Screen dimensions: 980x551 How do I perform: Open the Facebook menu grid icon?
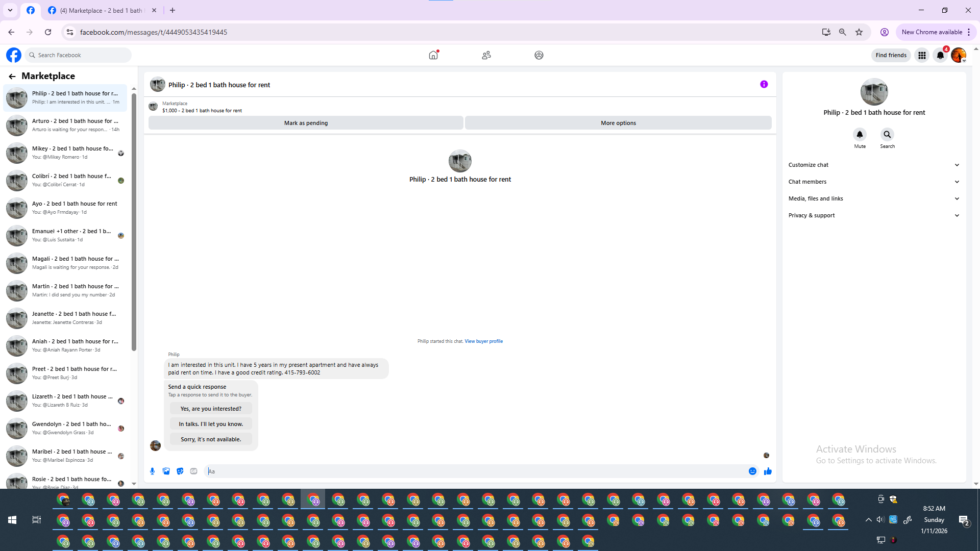[x=922, y=55]
